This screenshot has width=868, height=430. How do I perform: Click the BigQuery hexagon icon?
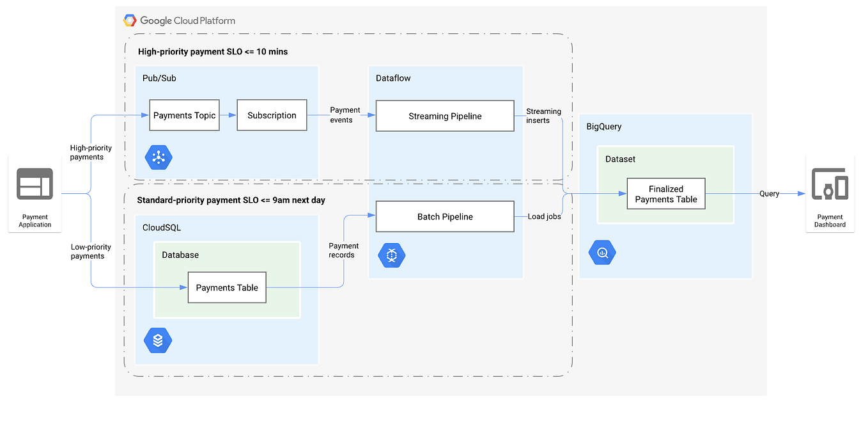[x=602, y=253]
